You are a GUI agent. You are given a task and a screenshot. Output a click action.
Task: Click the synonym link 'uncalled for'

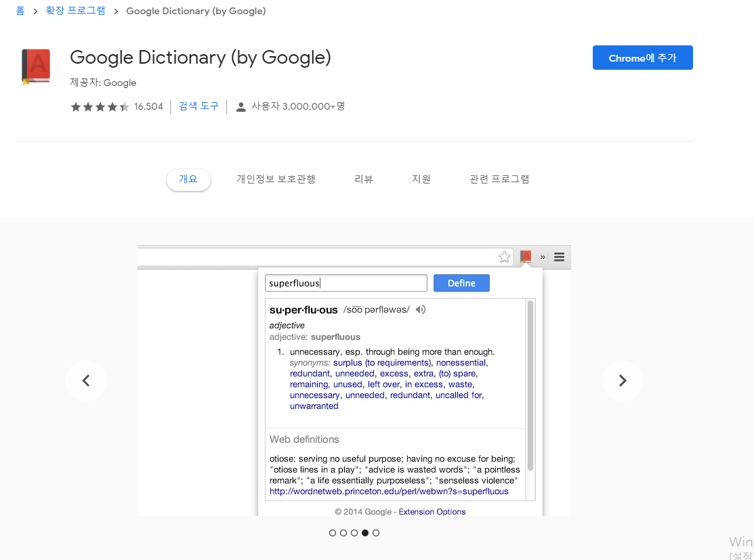[459, 395]
